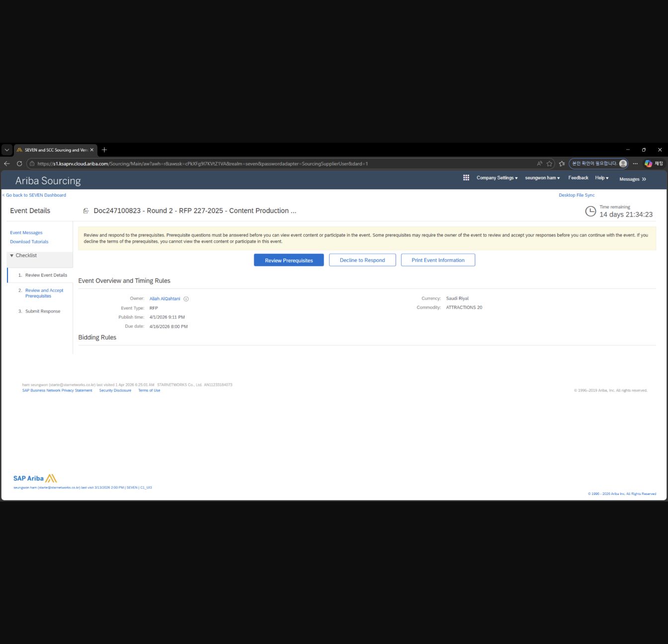
Task: Select checklist step Submit Response
Action: click(43, 311)
